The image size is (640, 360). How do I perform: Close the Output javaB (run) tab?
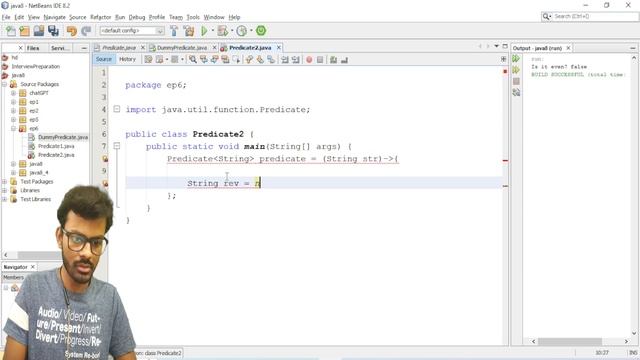click(x=568, y=48)
